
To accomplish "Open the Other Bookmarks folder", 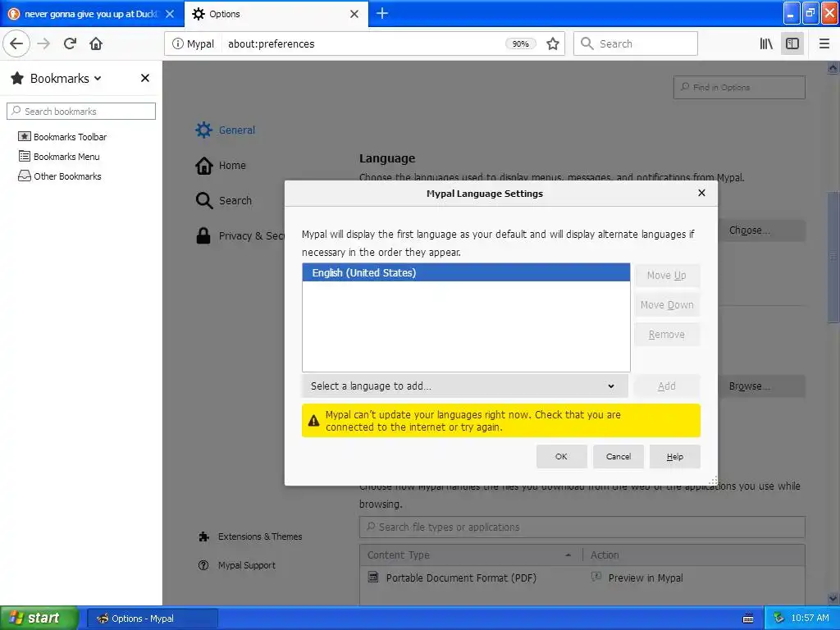I will [x=59, y=176].
